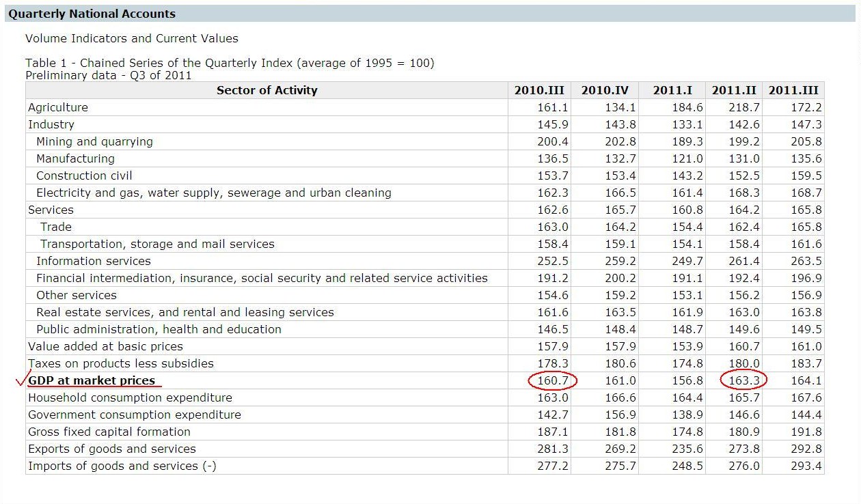Click the 'Industry' row label
The width and height of the screenshot is (861, 504).
51,124
